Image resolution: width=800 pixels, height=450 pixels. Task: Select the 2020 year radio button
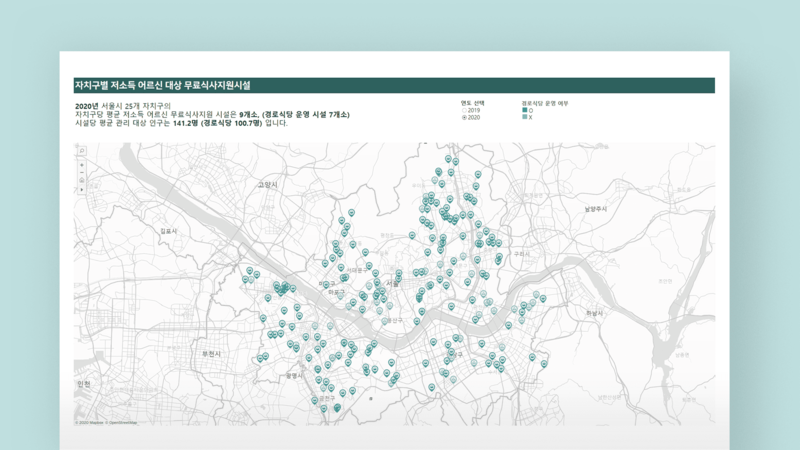pos(463,117)
